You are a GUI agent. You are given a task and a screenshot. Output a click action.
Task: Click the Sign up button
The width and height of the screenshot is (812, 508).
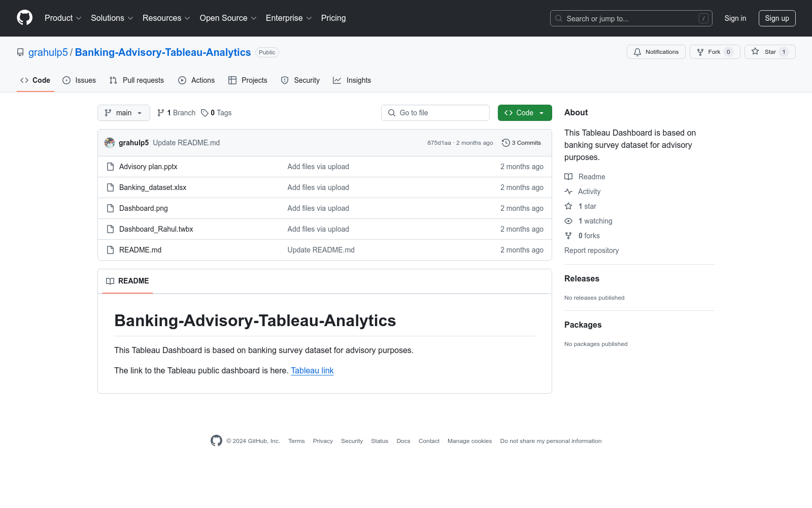(x=777, y=18)
